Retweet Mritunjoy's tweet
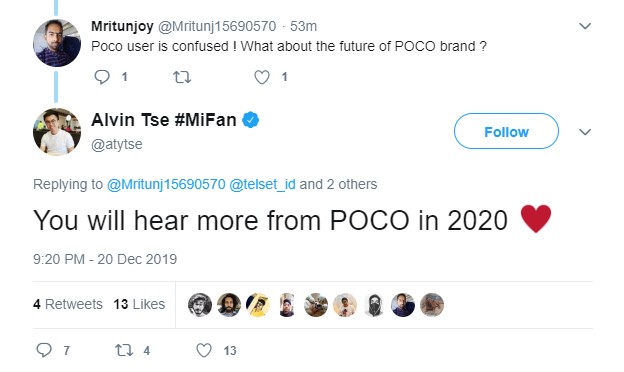624x372 pixels. (182, 77)
